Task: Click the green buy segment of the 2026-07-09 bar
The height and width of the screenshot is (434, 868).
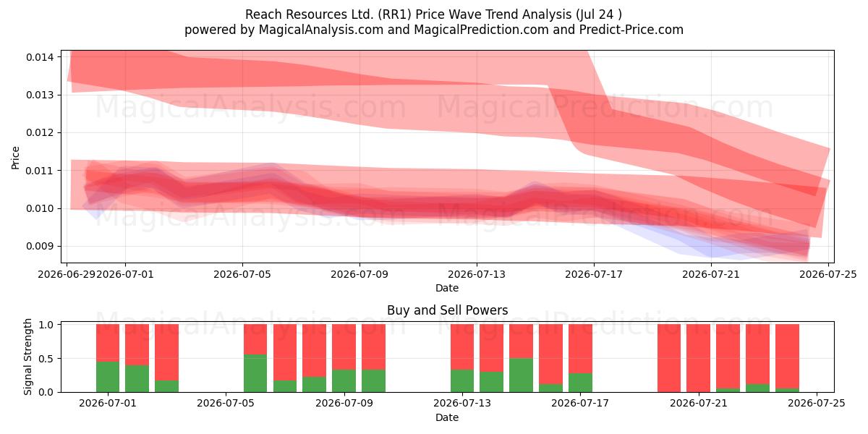Action: [344, 381]
